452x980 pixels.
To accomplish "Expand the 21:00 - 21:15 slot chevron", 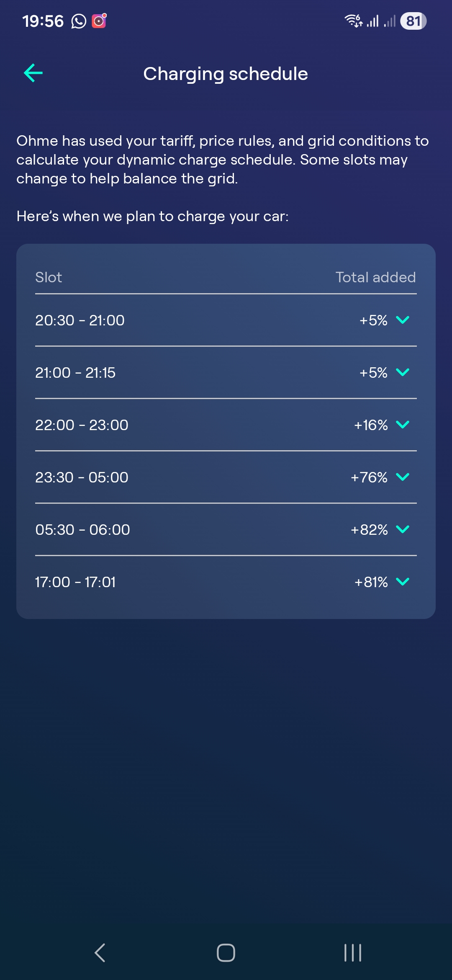I will [402, 372].
